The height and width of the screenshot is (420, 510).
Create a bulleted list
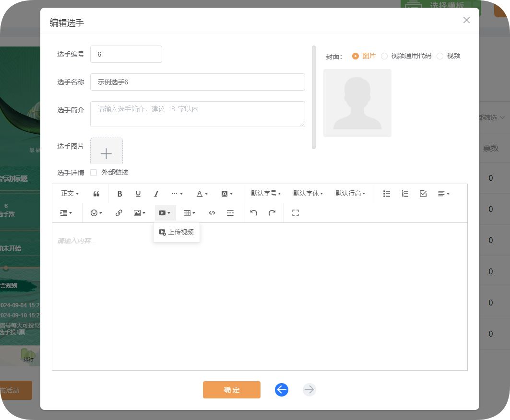(387, 194)
